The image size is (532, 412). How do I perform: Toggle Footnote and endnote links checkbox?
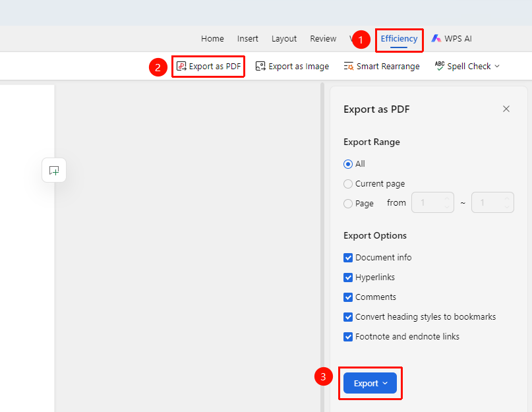coord(348,337)
